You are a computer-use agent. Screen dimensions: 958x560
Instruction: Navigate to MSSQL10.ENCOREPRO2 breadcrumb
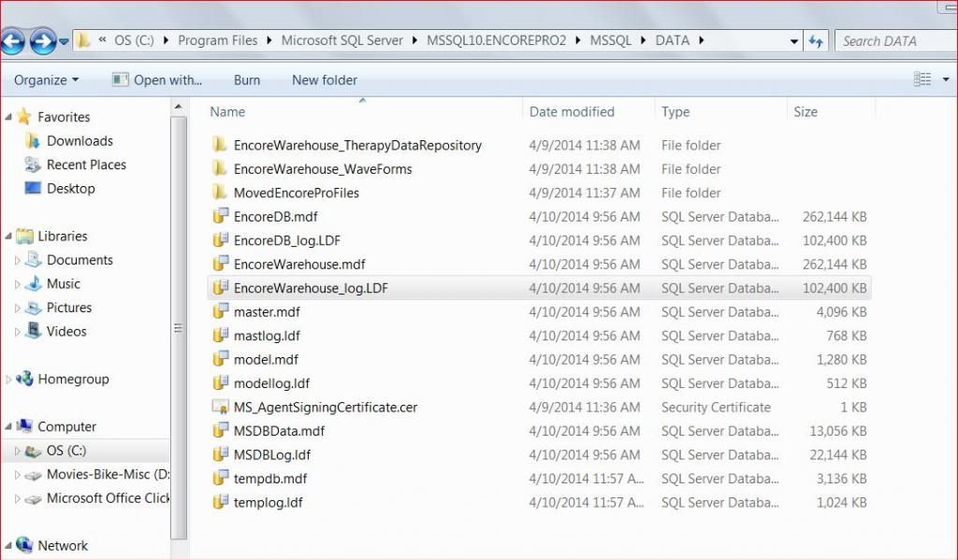coord(496,41)
